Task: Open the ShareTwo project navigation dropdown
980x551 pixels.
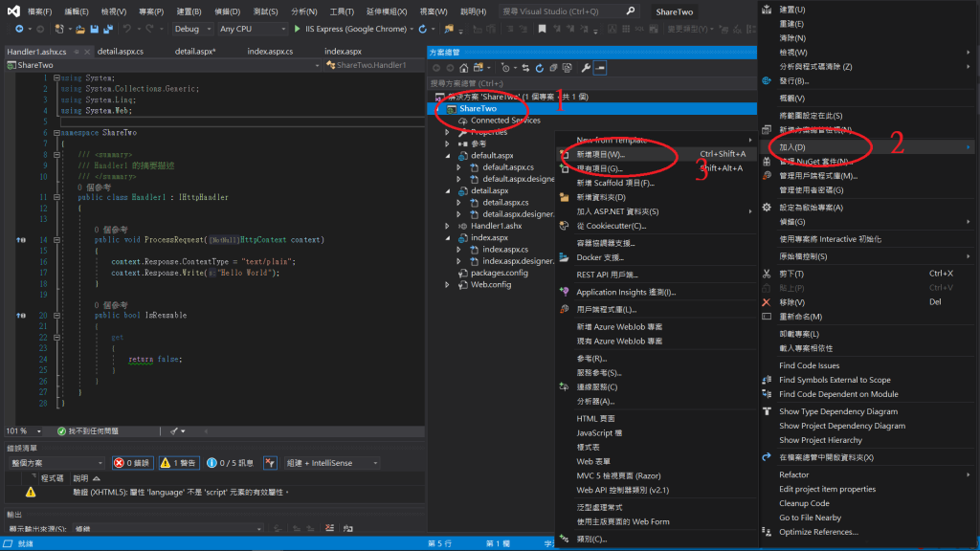Action: coord(163,65)
